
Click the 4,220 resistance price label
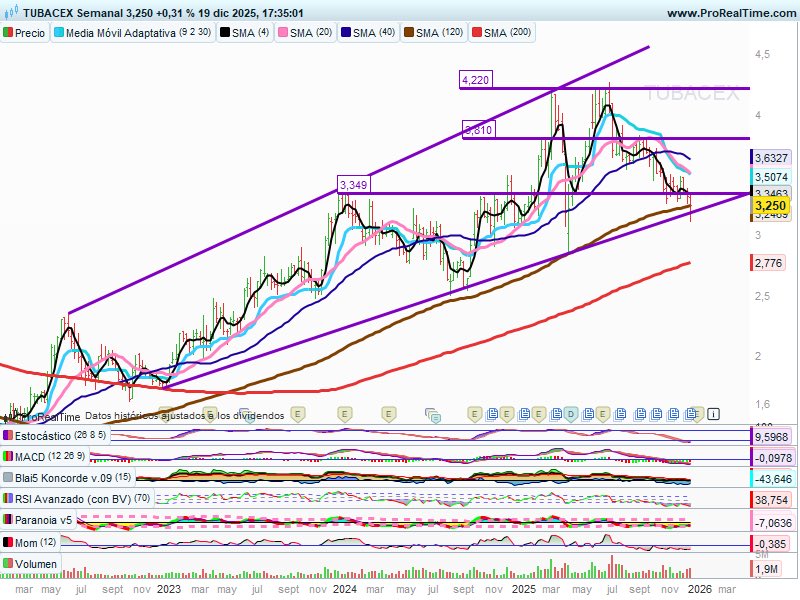(x=476, y=80)
